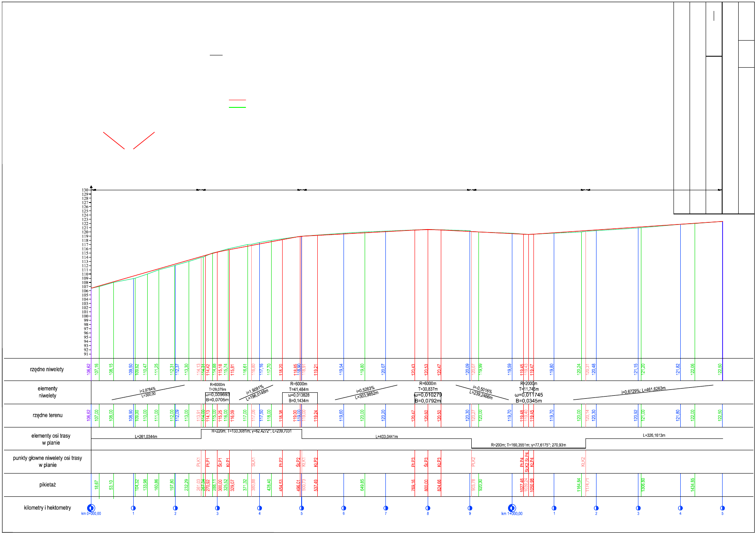Click the tangent value T=29,079m

pos(217,389)
